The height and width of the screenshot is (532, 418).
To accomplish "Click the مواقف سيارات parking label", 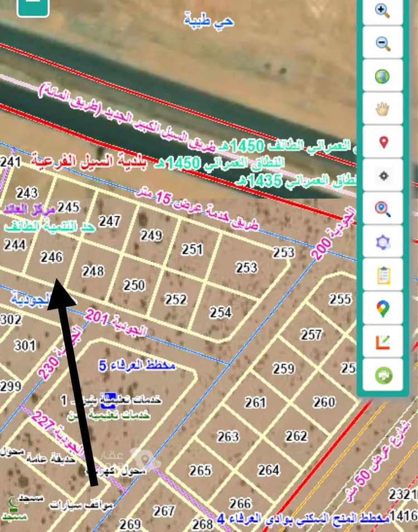I will click(x=81, y=505).
